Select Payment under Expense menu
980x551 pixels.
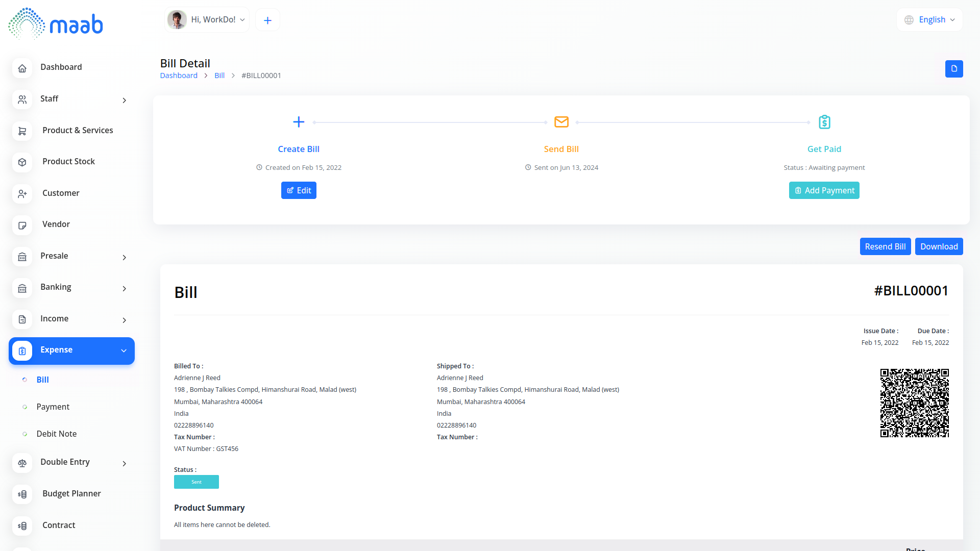pyautogui.click(x=53, y=407)
